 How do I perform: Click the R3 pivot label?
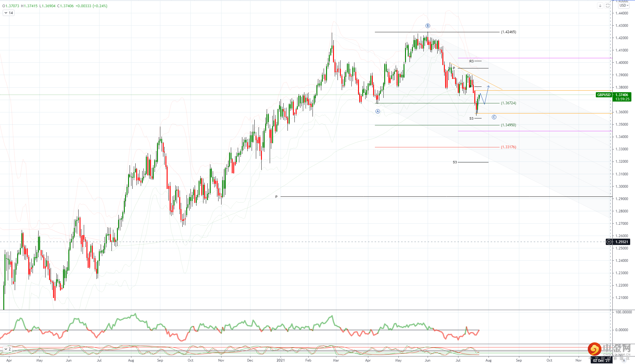(x=471, y=61)
